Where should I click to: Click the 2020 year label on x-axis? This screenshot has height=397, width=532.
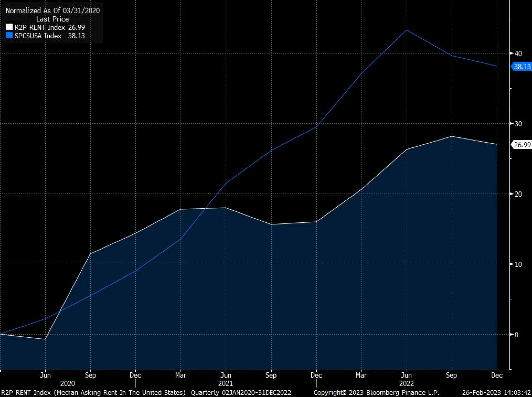pos(68,383)
